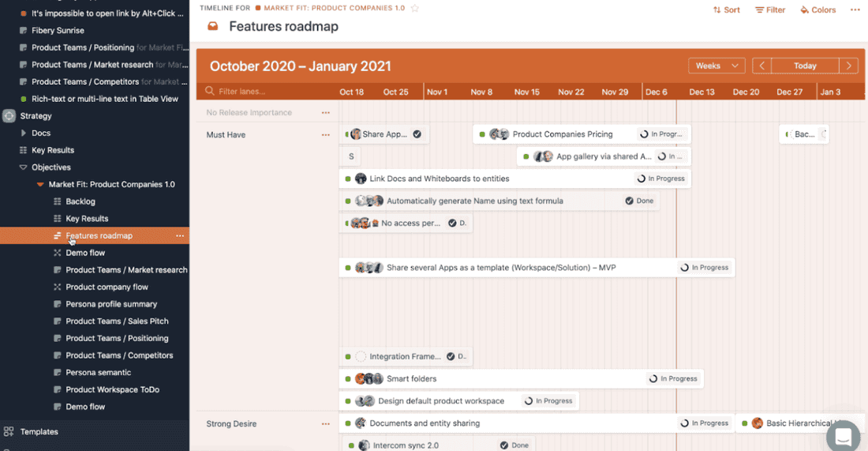The height and width of the screenshot is (451, 868).
Task: Open Link Docs and Whiteboards to entities card
Action: [514, 179]
